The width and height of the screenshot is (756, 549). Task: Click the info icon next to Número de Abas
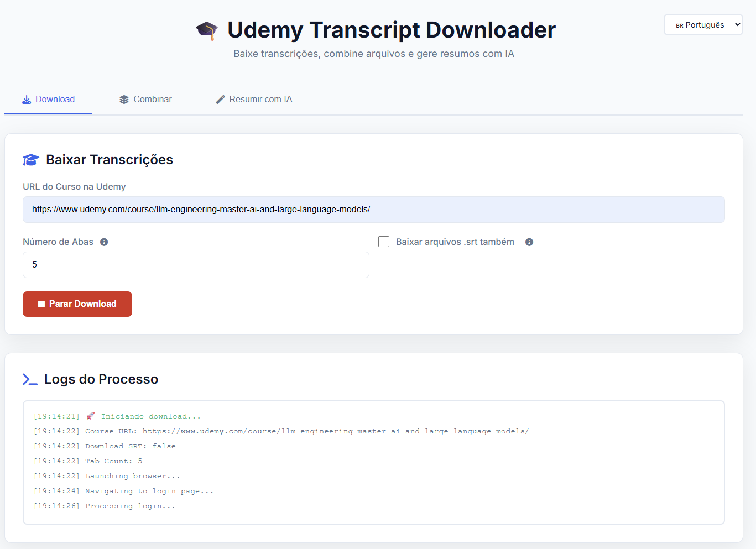tap(104, 242)
